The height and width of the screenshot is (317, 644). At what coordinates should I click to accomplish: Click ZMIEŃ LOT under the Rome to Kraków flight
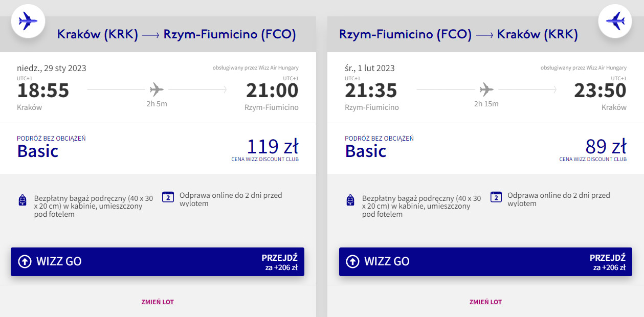coord(485,302)
